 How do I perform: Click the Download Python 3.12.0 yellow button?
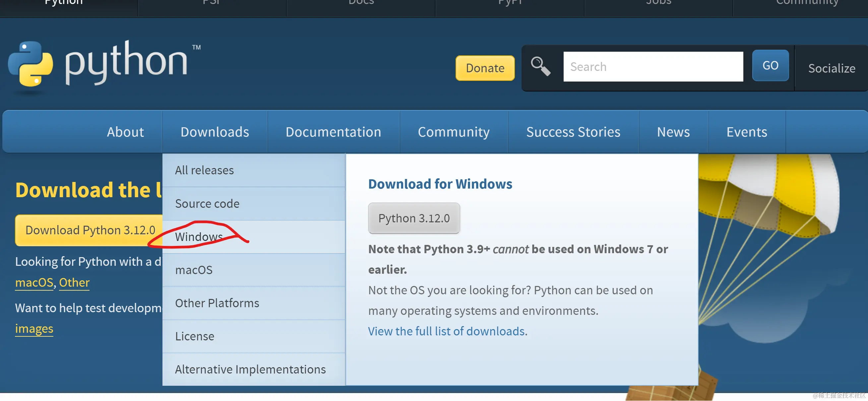point(90,230)
